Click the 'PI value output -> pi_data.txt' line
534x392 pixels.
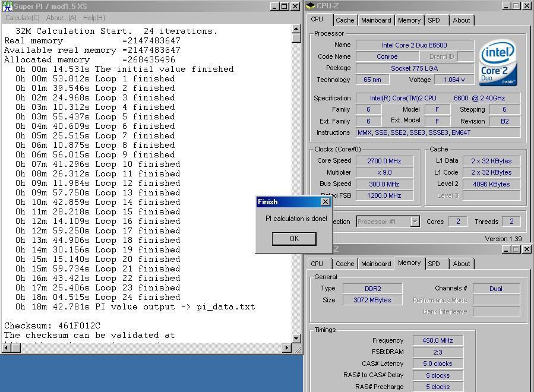pyautogui.click(x=135, y=306)
